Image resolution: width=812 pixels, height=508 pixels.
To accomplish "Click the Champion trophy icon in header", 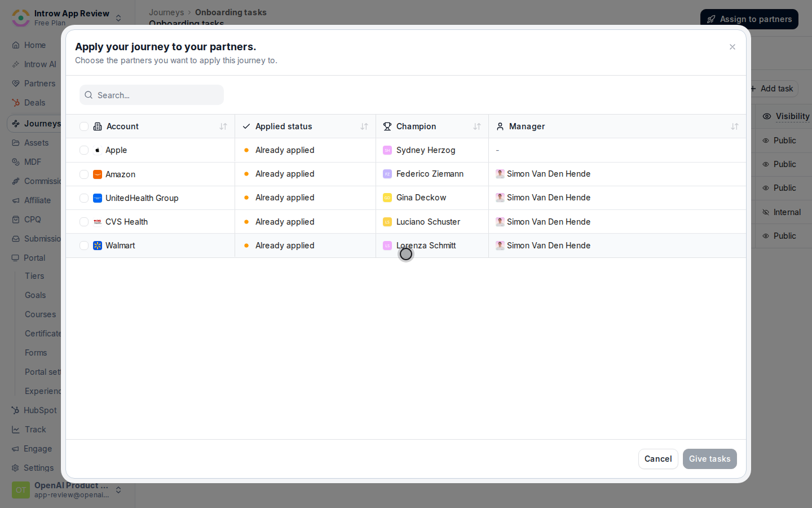I will coord(387,126).
